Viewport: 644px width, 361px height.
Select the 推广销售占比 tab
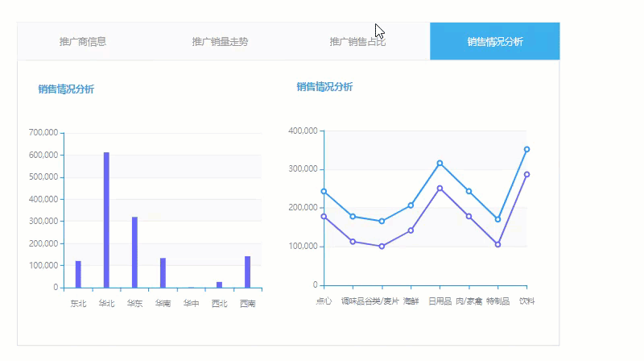357,42
